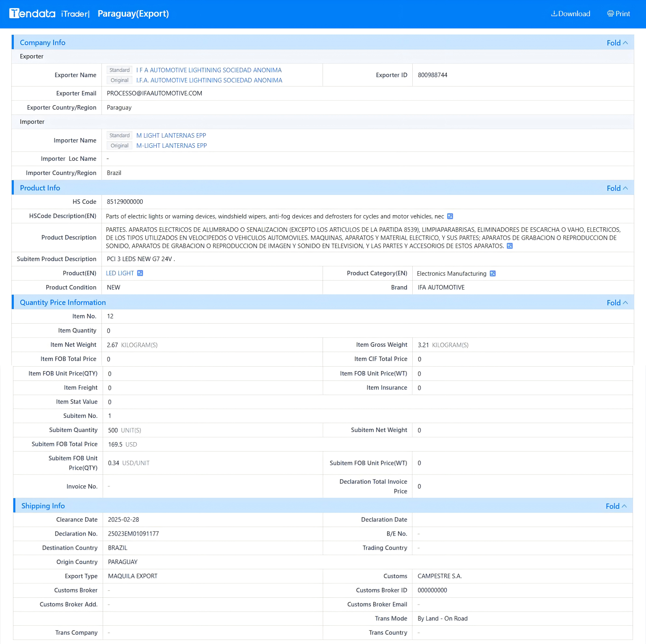Open M-LIGHT LANTERNAS EPP original link
The image size is (646, 644).
coord(172,146)
